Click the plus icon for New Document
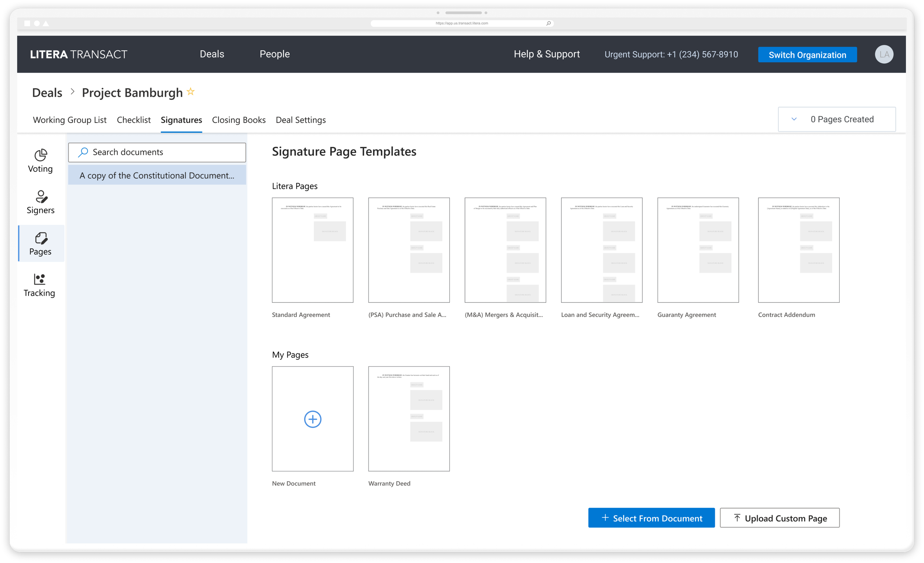 (x=312, y=418)
